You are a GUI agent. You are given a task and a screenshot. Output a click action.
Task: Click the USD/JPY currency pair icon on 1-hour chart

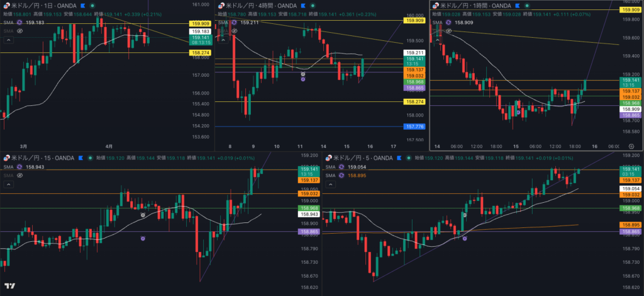point(435,6)
